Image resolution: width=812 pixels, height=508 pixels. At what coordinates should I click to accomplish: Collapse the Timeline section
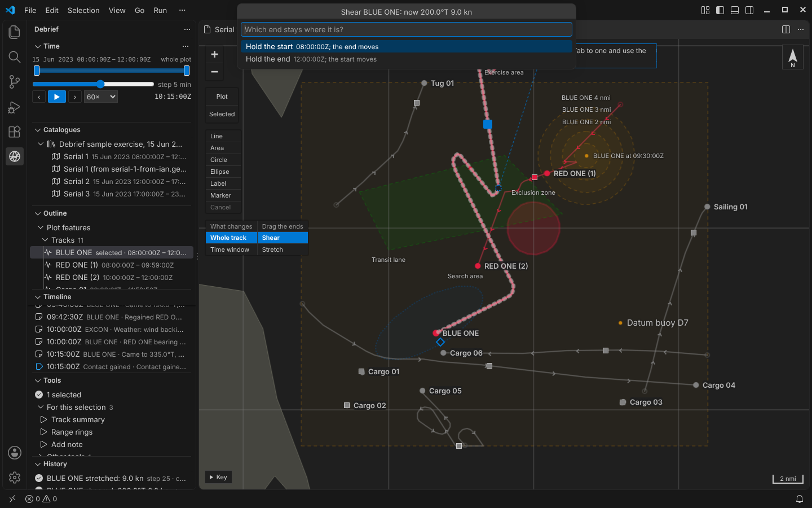pos(38,297)
